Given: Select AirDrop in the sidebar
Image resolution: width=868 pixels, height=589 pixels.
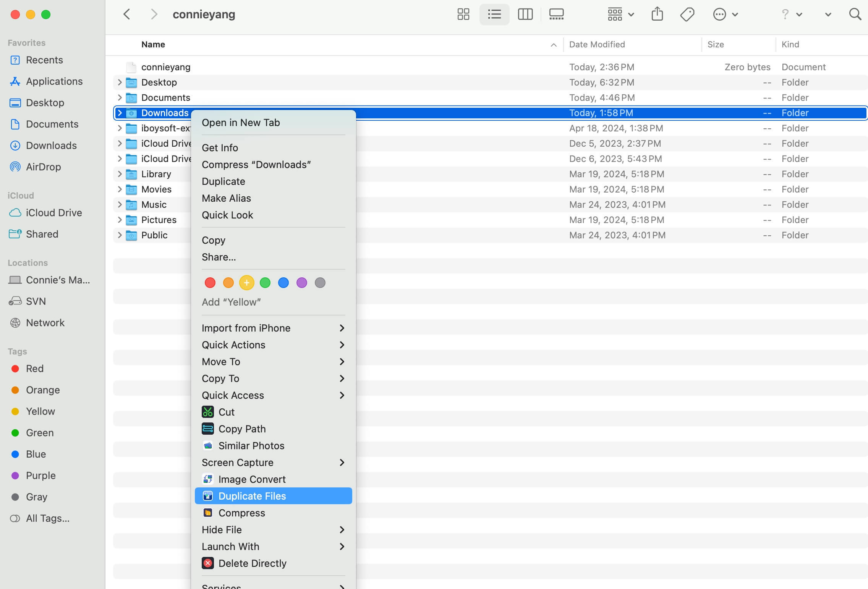Looking at the screenshot, I should point(43,167).
